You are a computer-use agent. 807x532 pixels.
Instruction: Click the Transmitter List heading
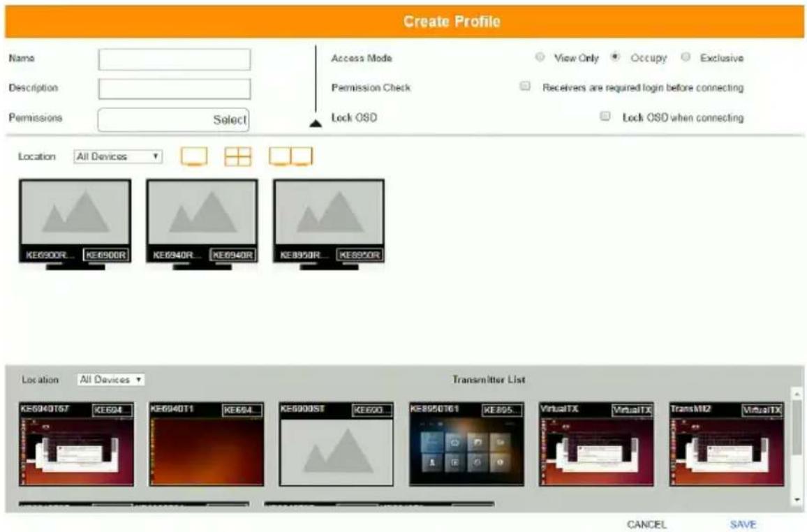pyautogui.click(x=489, y=380)
